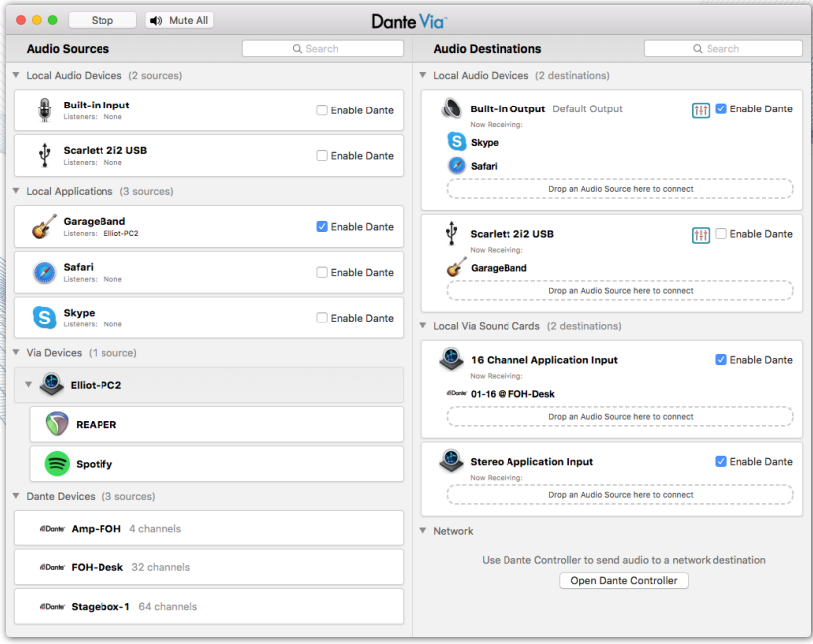Collapse the Local Via Sound Cards section

423,326
